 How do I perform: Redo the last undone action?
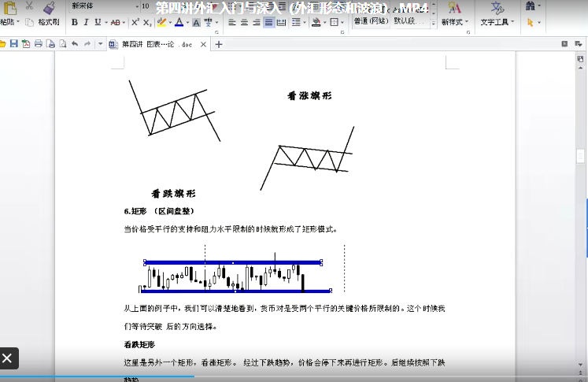pos(87,44)
